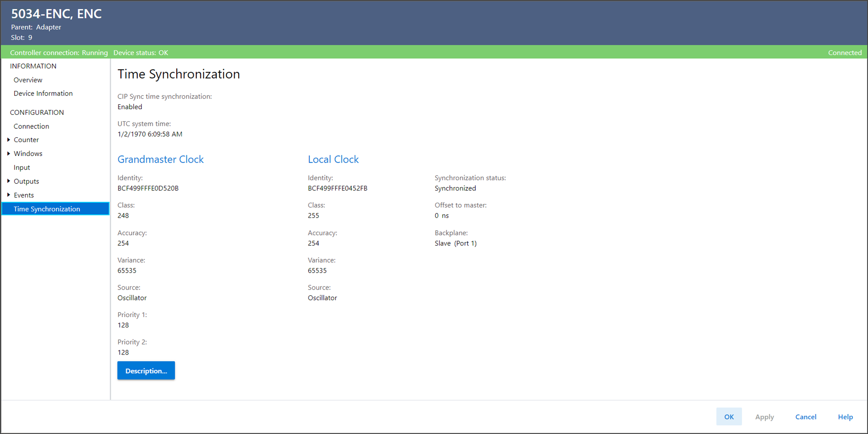Click Cancel to discard changes
Screen dimensions: 868x434
click(x=806, y=417)
